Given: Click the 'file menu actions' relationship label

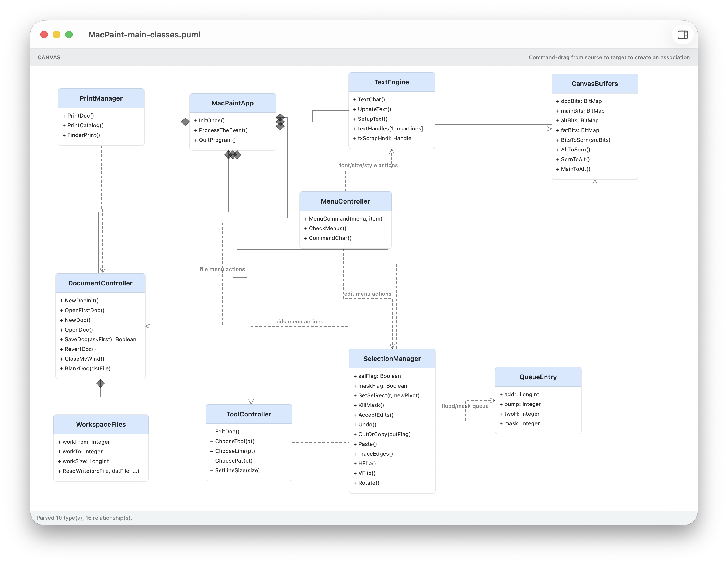Looking at the screenshot, I should 222,270.
